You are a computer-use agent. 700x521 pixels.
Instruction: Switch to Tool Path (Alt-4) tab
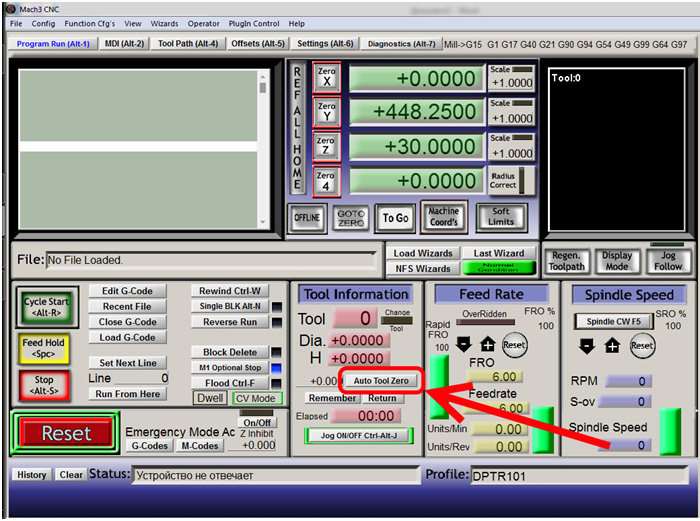tap(188, 44)
